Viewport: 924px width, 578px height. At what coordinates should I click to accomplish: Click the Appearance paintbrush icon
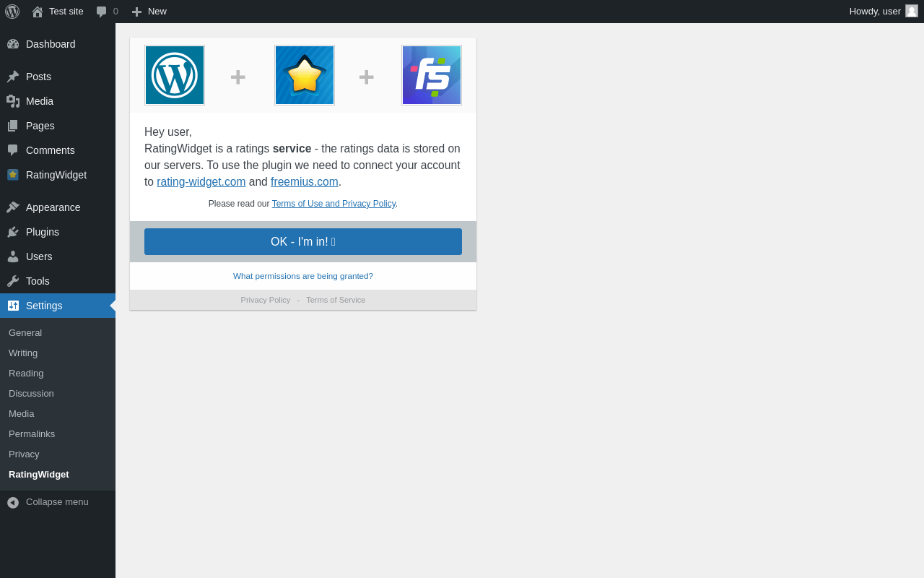[x=13, y=207]
